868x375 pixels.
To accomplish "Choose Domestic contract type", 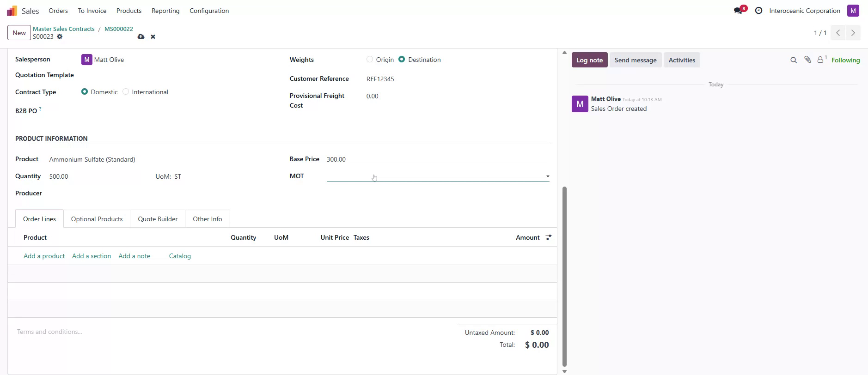I will pos(85,91).
